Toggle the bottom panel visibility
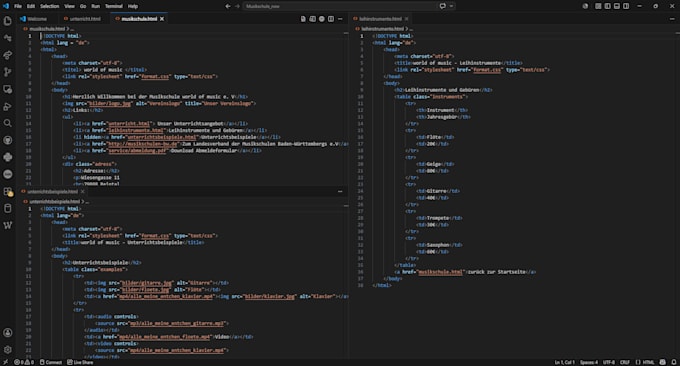 click(617, 6)
